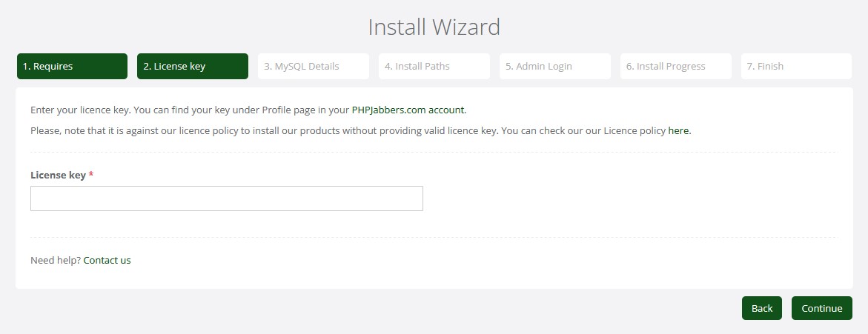This screenshot has width=868, height=334.
Task: Select the Install Progress step
Action: point(675,66)
